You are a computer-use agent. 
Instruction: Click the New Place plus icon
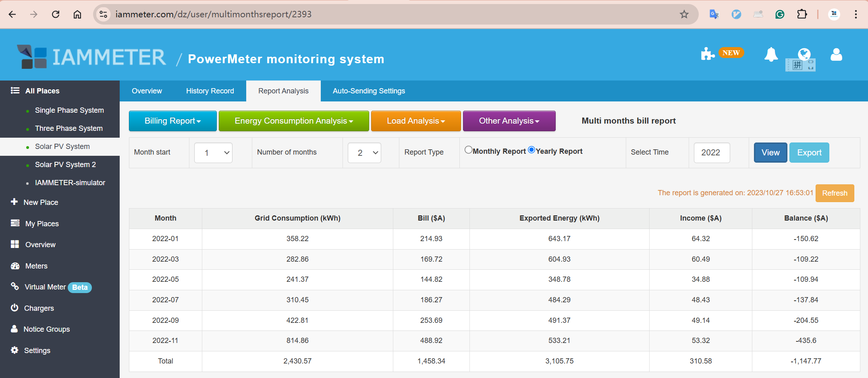tap(14, 202)
